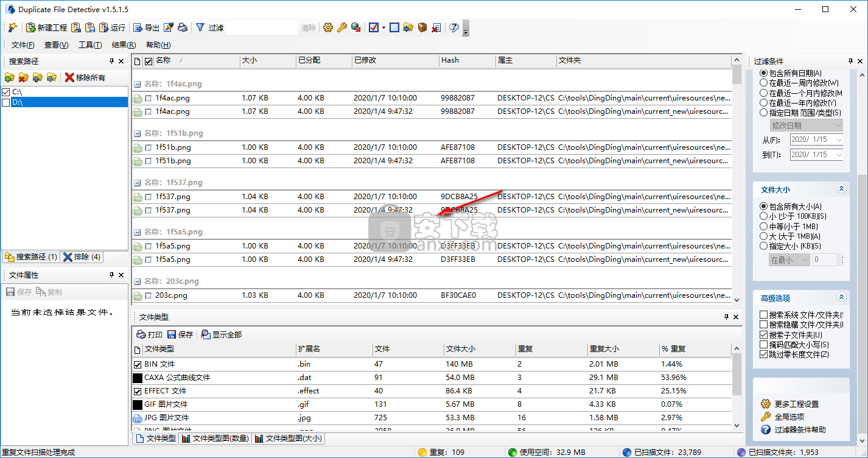Toggle checkbox for BIN 文件 row
The width and height of the screenshot is (868, 458).
tap(138, 364)
